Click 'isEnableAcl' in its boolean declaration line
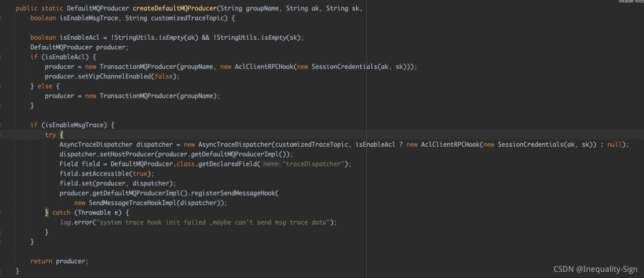Screen dimensions: 644x278 pos(79,38)
